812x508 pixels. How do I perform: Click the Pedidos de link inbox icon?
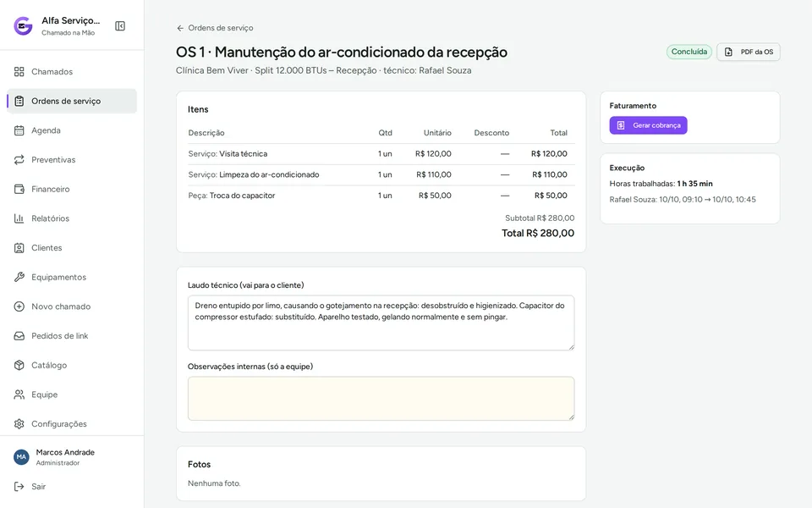click(x=19, y=336)
